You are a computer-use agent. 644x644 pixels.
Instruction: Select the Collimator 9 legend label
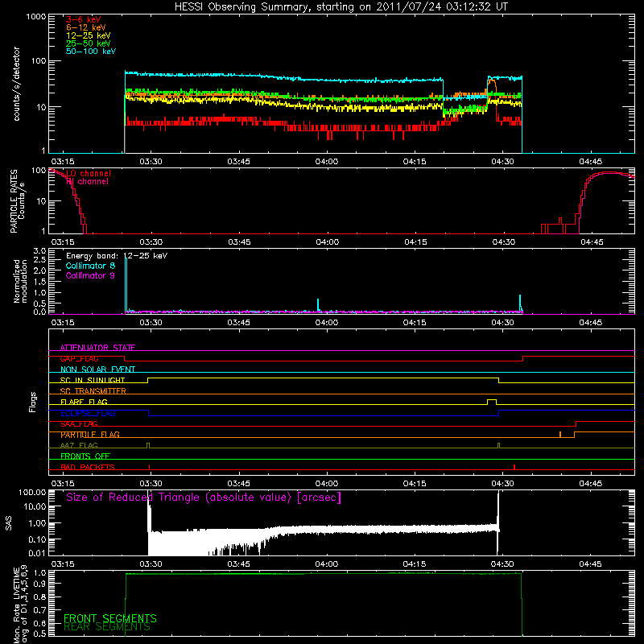(90, 275)
